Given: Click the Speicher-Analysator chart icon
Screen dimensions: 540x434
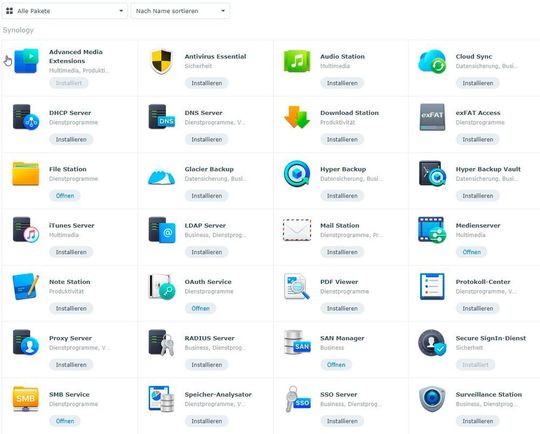Looking at the screenshot, I should coord(162,399).
